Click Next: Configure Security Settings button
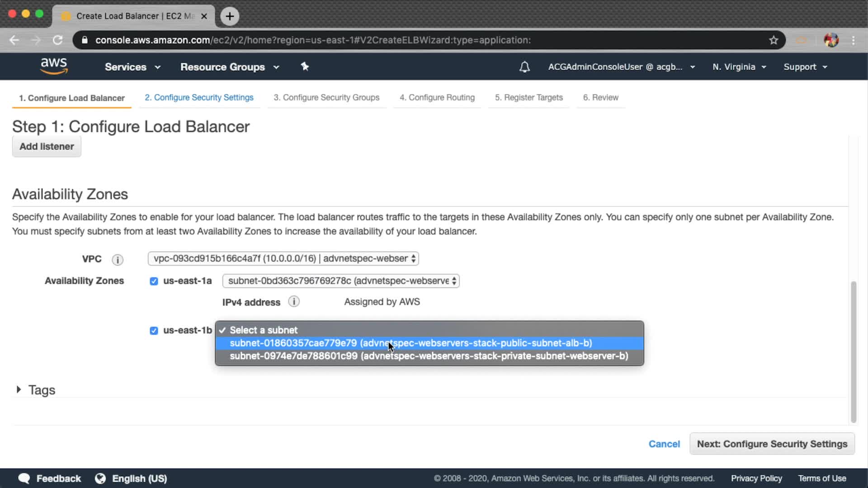 (x=772, y=444)
